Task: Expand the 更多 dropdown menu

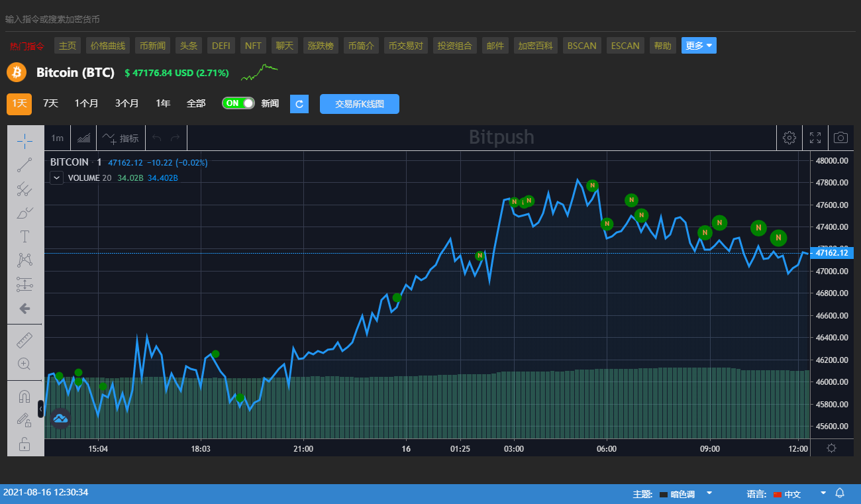Action: tap(699, 46)
